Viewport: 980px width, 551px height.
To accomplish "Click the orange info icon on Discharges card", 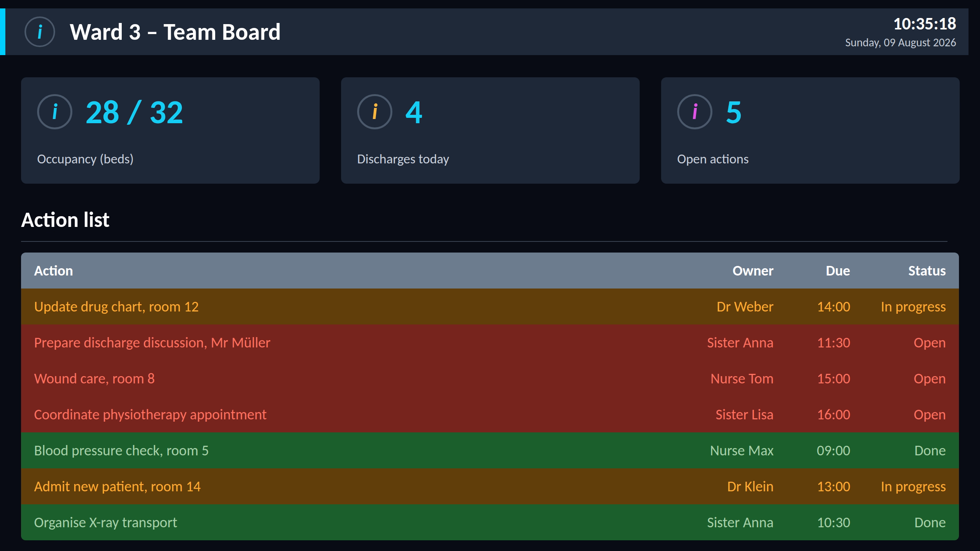I will click(375, 112).
